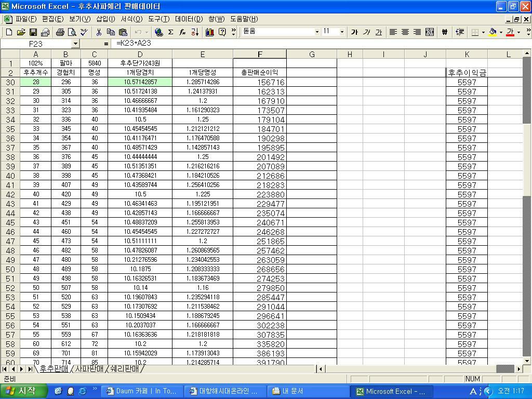Open the Chart Wizard icon
Screen dimensions: 532x399
tap(210, 32)
